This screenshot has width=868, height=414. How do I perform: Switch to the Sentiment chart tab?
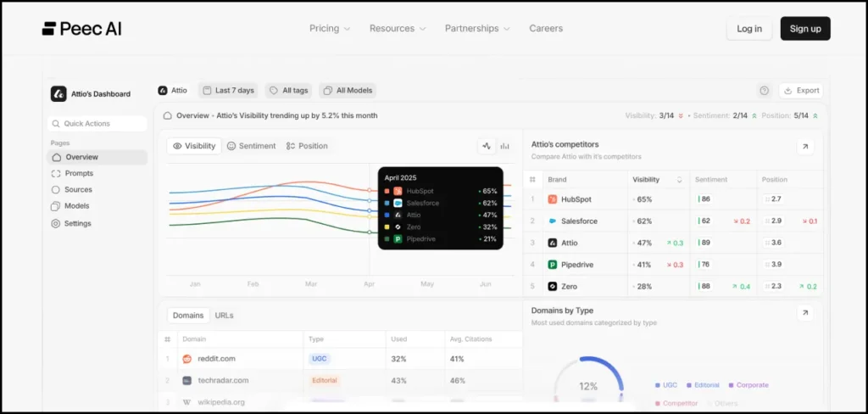pyautogui.click(x=251, y=146)
